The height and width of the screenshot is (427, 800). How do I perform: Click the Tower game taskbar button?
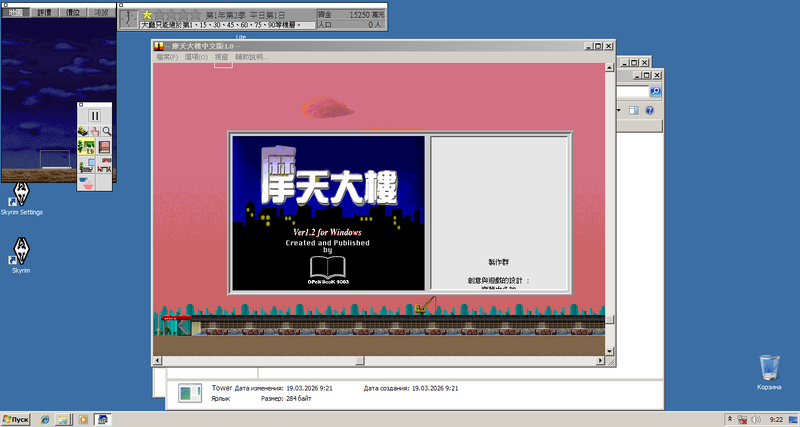point(103,419)
